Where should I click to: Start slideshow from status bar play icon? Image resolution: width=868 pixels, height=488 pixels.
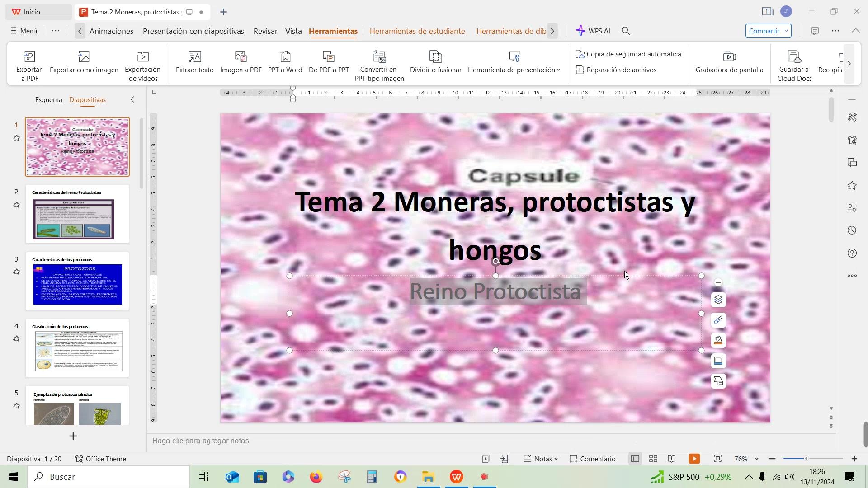point(694,459)
